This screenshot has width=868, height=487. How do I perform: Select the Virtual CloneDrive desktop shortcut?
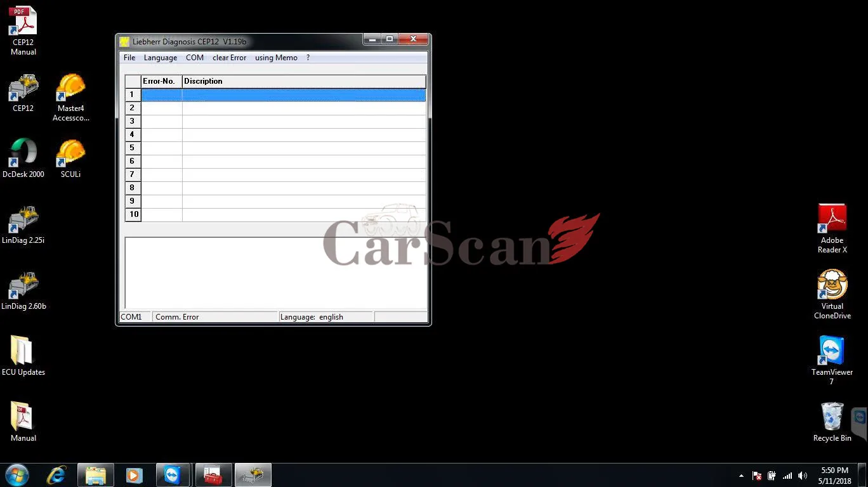pos(832,295)
